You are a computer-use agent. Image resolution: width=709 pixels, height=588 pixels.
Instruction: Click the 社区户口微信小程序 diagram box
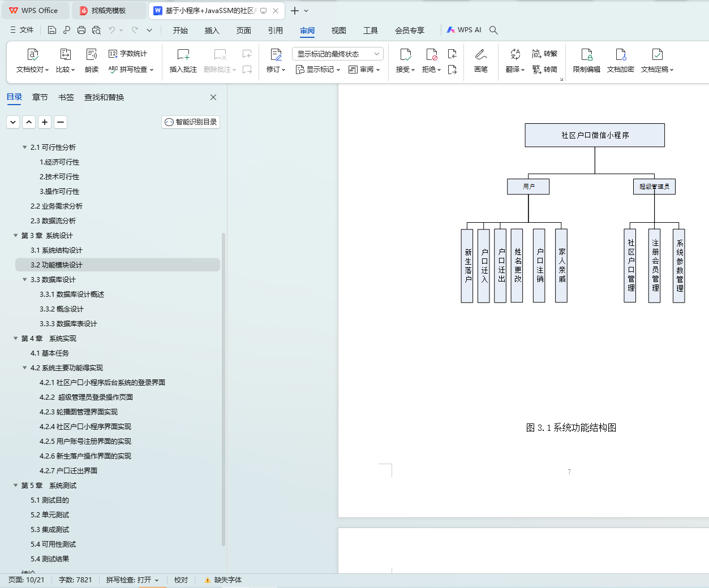[x=595, y=135]
